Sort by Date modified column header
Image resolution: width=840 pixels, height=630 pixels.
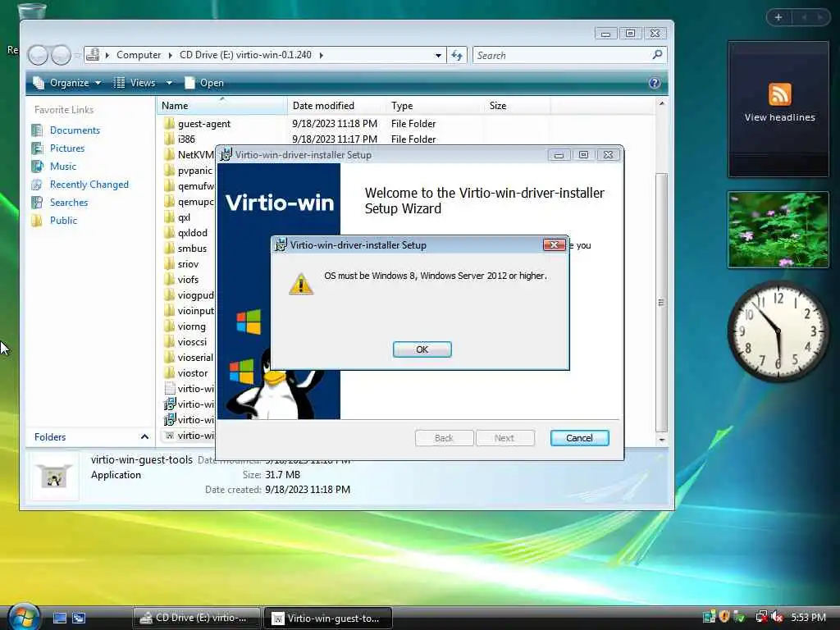[336, 106]
